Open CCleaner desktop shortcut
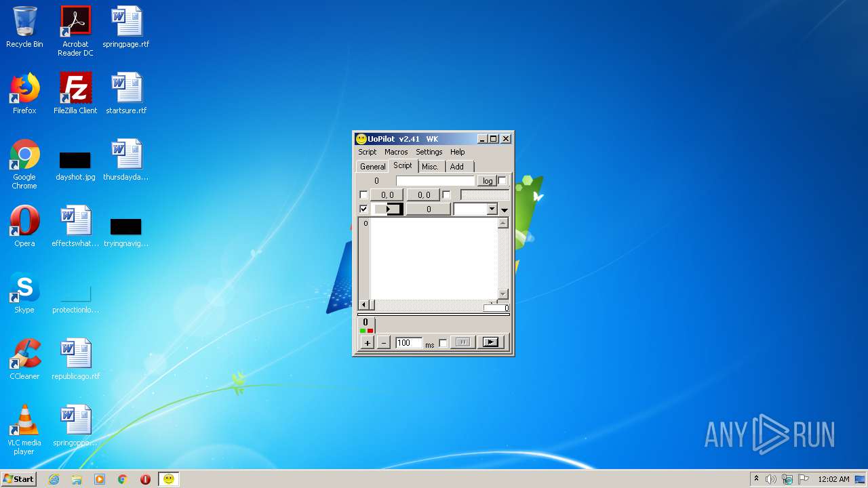Screen dimensions: 868x488 point(24,359)
